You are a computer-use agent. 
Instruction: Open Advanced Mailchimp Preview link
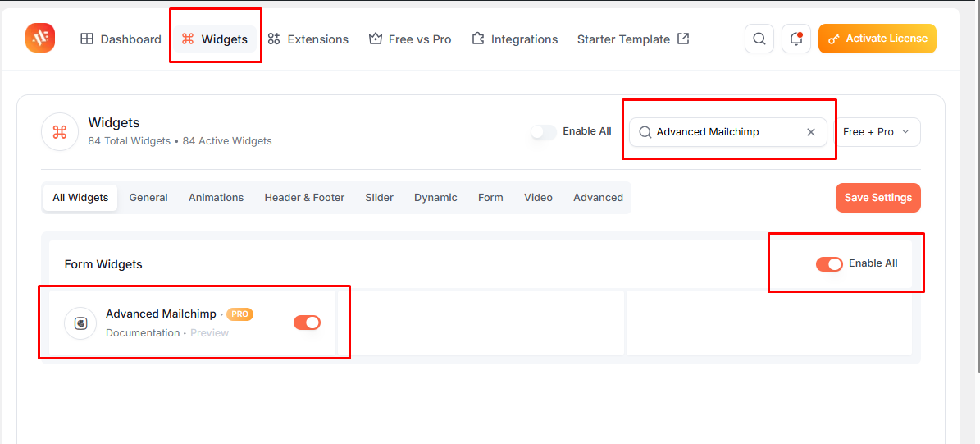(209, 332)
